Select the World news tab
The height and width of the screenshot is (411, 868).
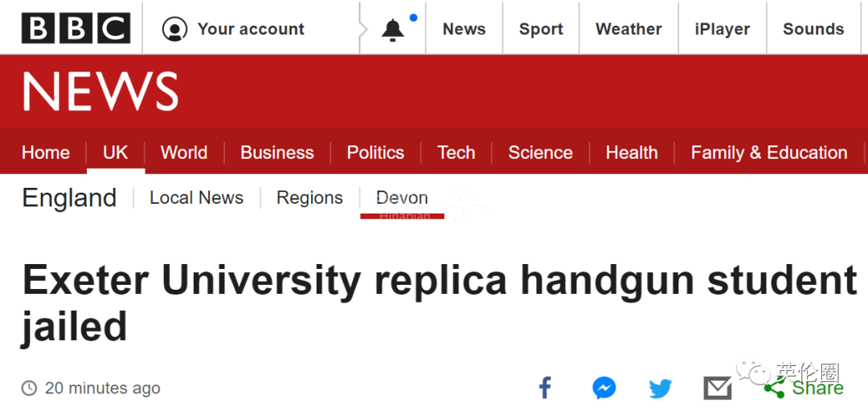coord(184,153)
